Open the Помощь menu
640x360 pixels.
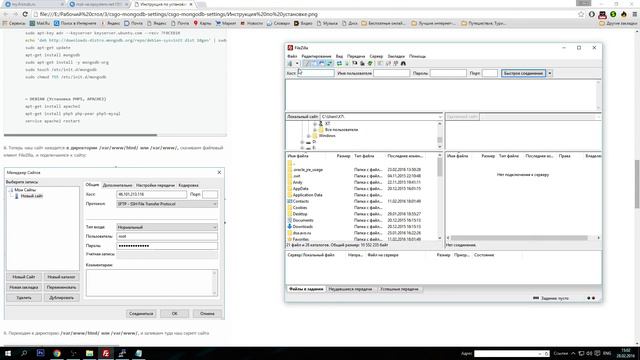point(417,56)
